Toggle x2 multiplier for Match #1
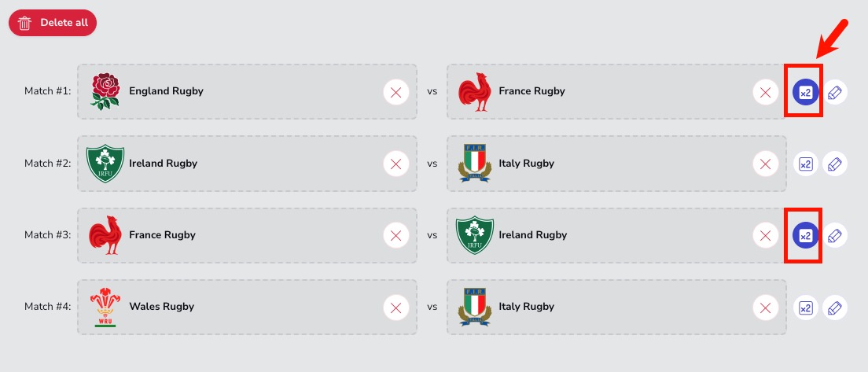The height and width of the screenshot is (372, 868). click(x=805, y=93)
